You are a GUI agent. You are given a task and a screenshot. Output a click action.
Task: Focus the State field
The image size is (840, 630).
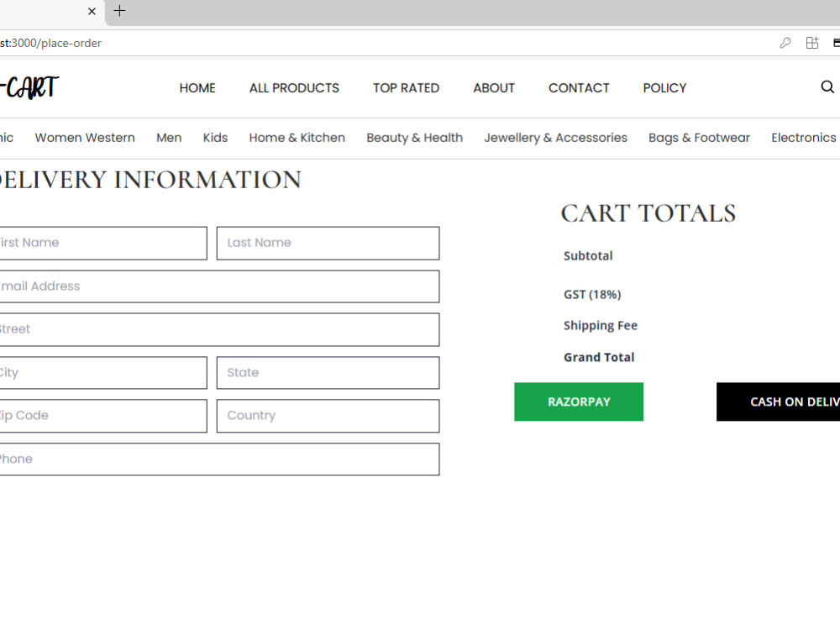(328, 373)
